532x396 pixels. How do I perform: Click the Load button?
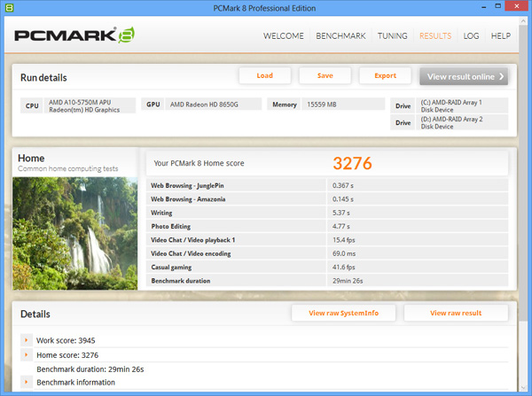click(264, 75)
